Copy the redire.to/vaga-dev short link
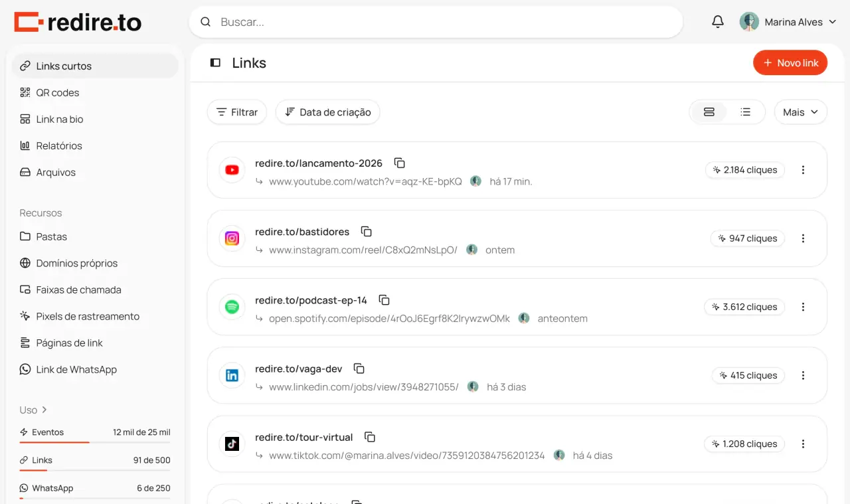The image size is (850, 504). 359,368
